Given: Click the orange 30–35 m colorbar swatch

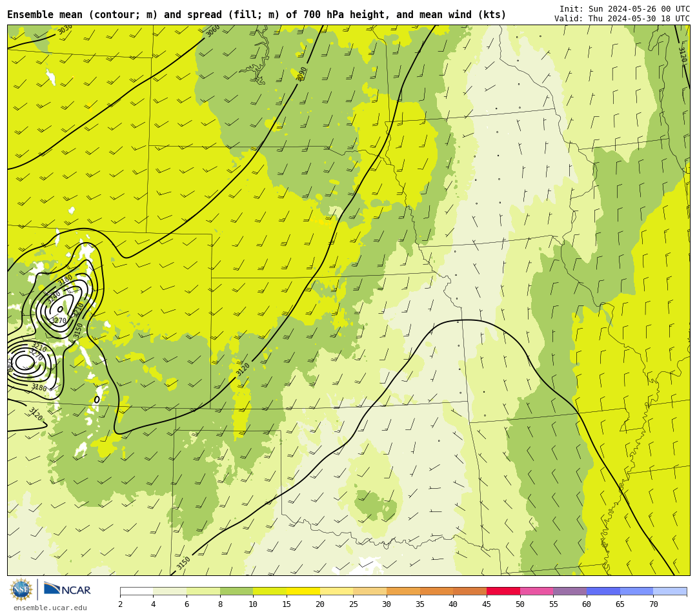Looking at the screenshot, I should [x=403, y=591].
